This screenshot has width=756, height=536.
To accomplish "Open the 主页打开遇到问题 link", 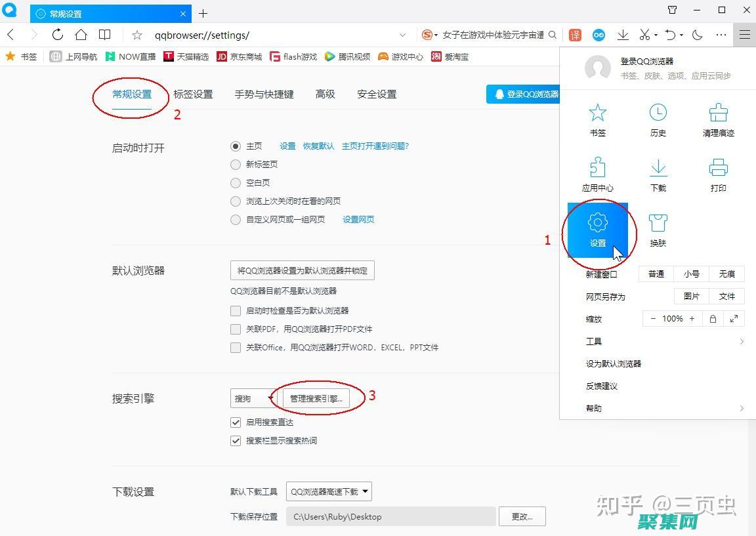I will pyautogui.click(x=375, y=146).
